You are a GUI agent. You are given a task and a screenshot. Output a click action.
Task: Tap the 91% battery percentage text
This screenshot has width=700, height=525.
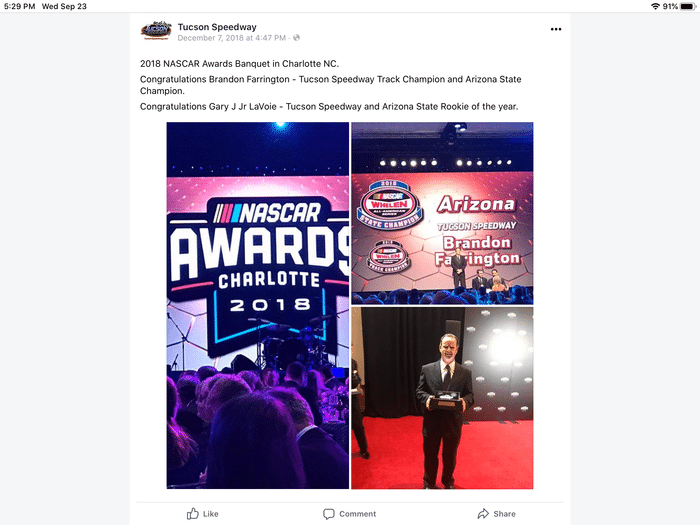(x=670, y=6)
